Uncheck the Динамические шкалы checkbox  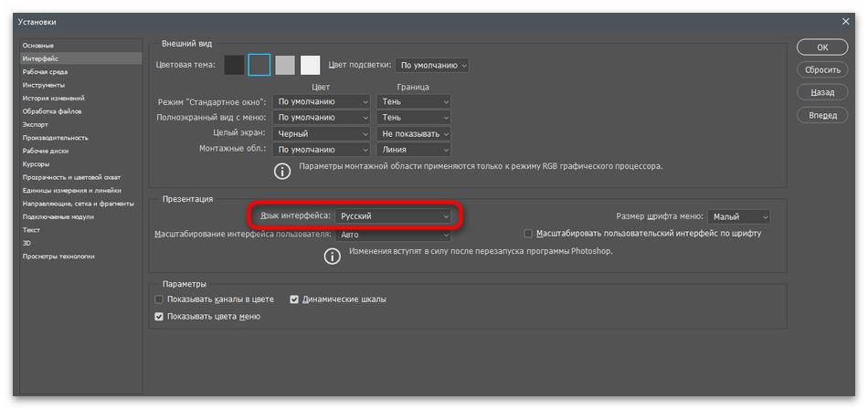pyautogui.click(x=294, y=299)
